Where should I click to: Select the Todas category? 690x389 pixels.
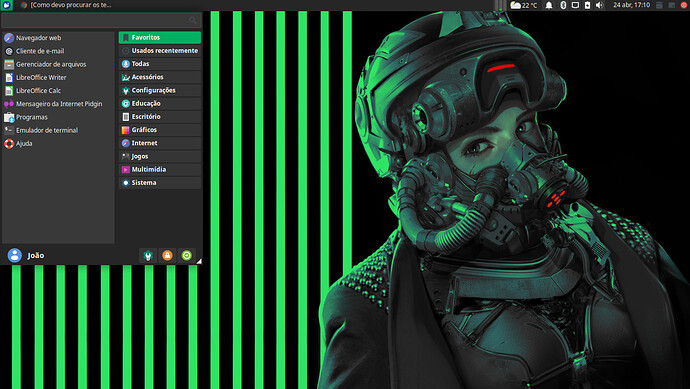160,64
